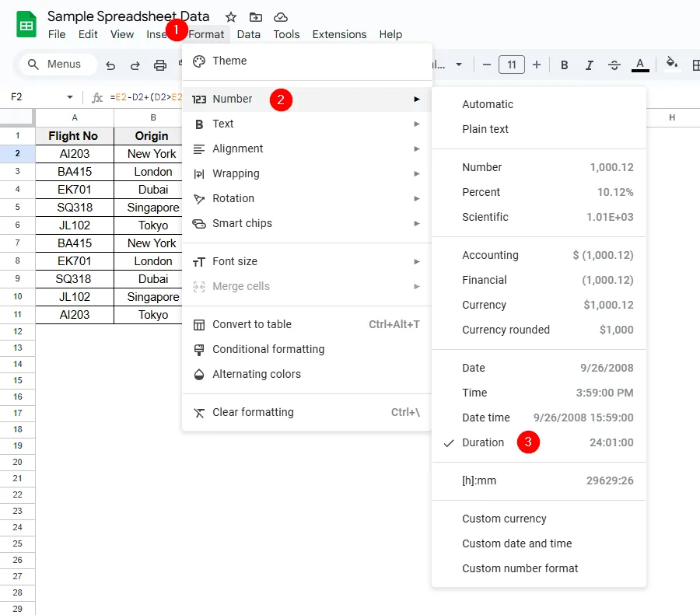The width and height of the screenshot is (700, 615).
Task: Click the font size field showing 11
Action: pos(512,65)
